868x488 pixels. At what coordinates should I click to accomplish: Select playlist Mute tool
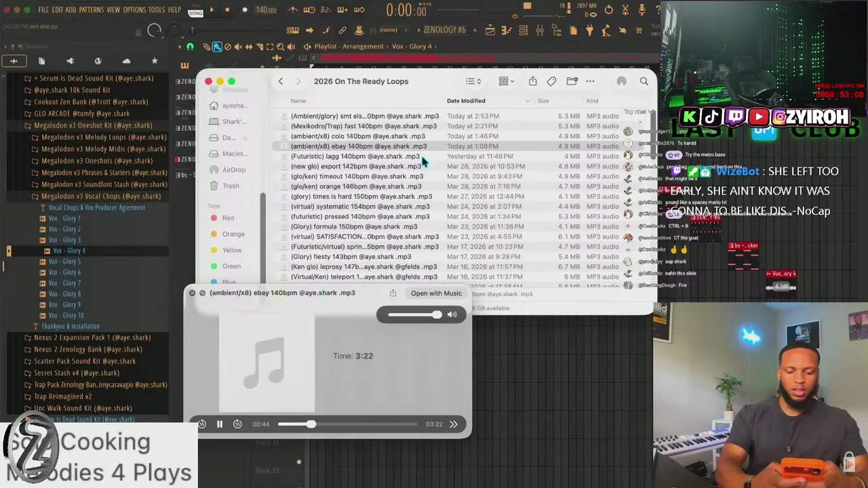pyautogui.click(x=238, y=47)
